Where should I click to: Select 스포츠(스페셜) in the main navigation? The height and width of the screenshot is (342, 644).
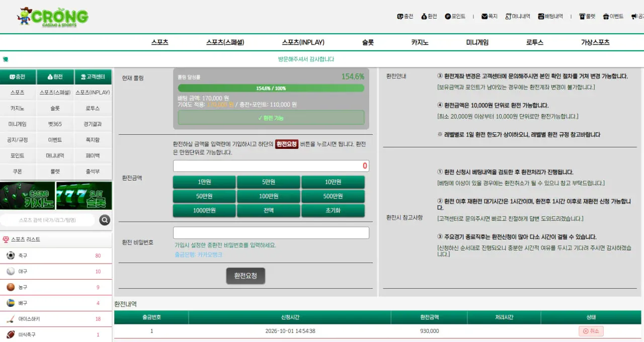(225, 42)
